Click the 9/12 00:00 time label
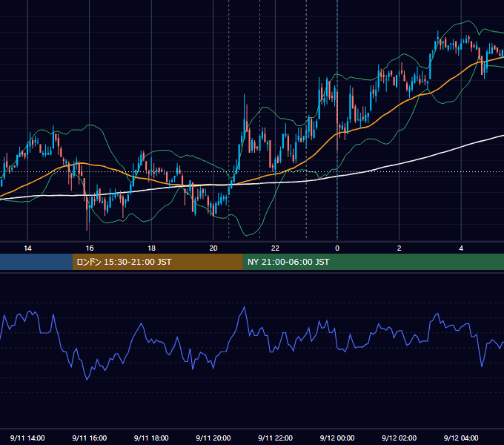 click(337, 438)
